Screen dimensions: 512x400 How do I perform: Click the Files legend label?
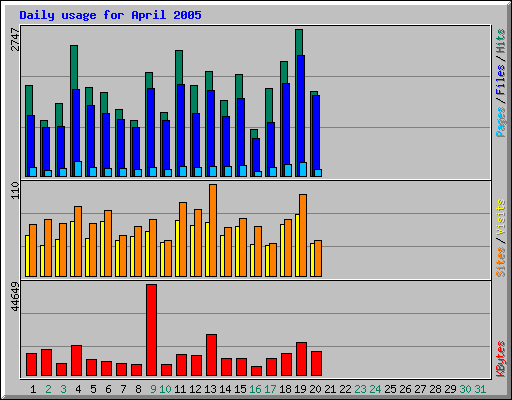click(x=500, y=80)
